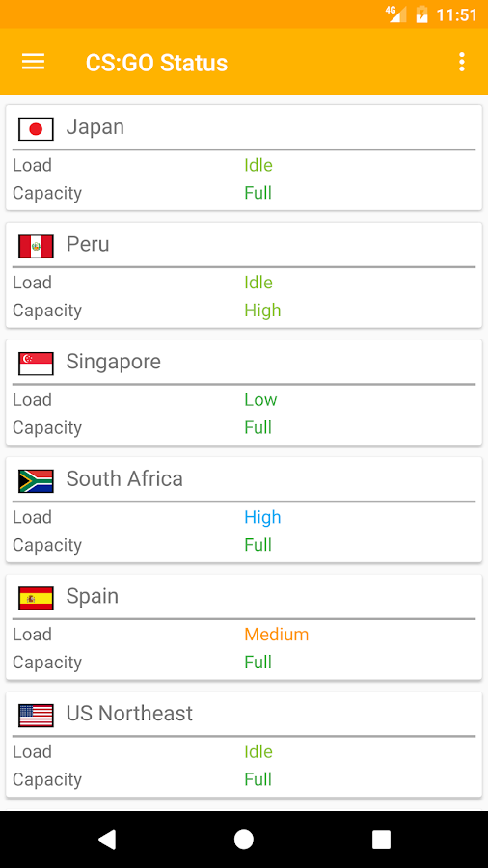Open the hamburger navigation menu
This screenshot has height=868, width=488.
click(x=33, y=62)
